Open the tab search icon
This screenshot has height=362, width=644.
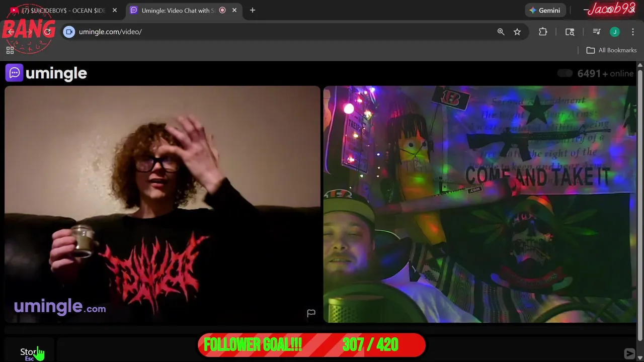(x=570, y=32)
